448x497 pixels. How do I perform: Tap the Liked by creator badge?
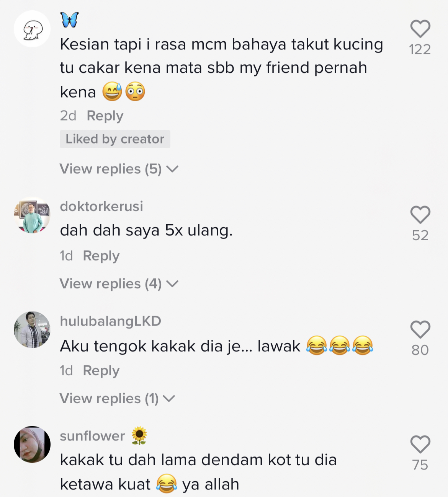(x=115, y=139)
